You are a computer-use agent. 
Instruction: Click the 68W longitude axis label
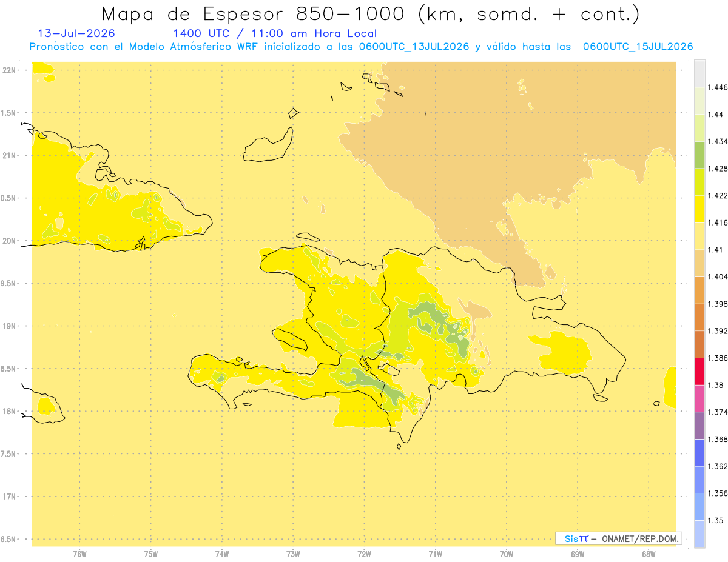(x=648, y=554)
